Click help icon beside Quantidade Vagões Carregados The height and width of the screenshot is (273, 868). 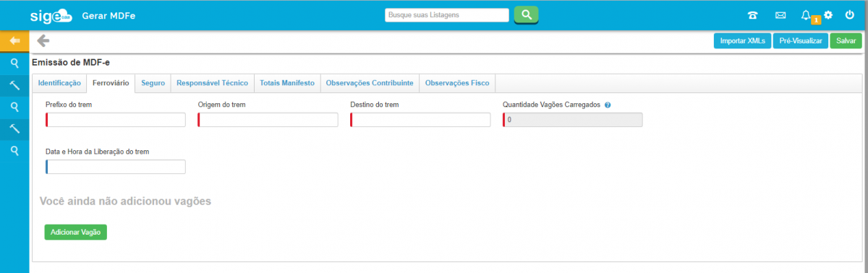pyautogui.click(x=608, y=105)
